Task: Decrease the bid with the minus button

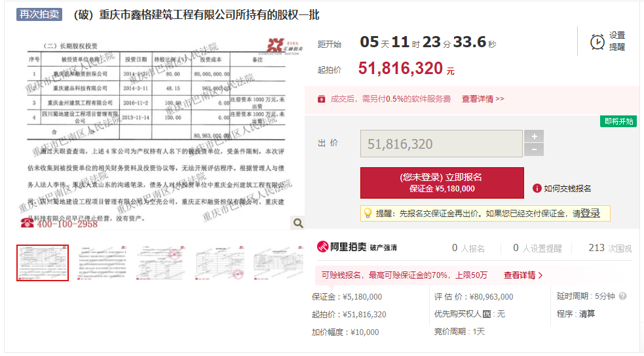Action: pos(534,149)
